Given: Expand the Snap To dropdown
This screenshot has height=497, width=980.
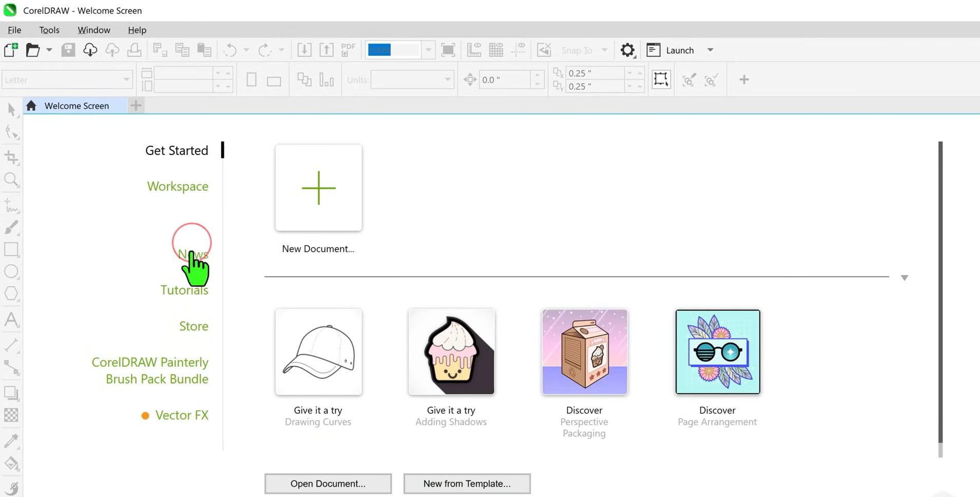Looking at the screenshot, I should coord(605,50).
